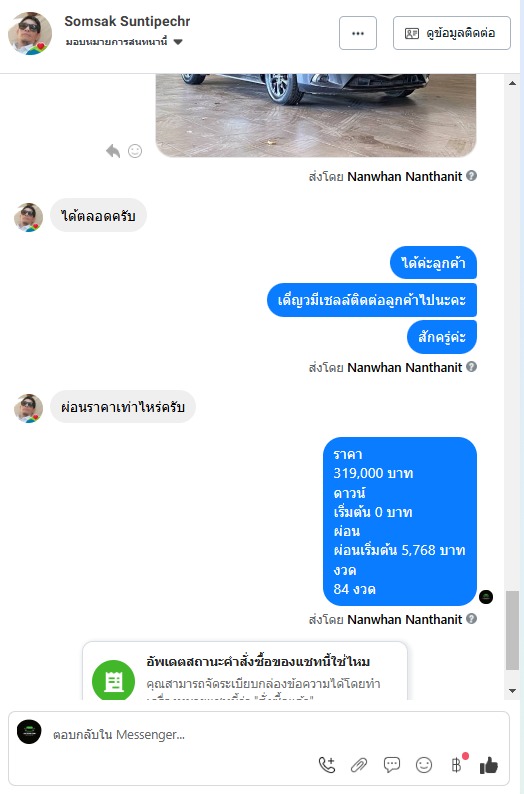Click Somsak's header profile picture
524x794 pixels.
(x=30, y=33)
